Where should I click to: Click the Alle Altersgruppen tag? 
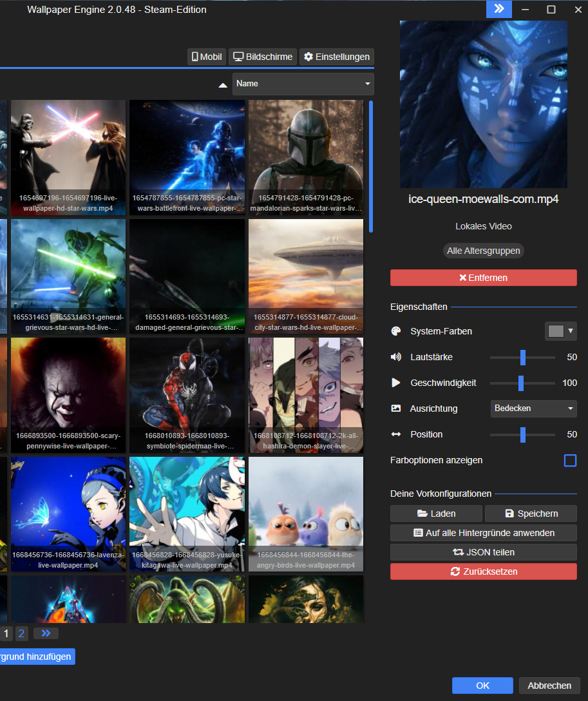[484, 251]
